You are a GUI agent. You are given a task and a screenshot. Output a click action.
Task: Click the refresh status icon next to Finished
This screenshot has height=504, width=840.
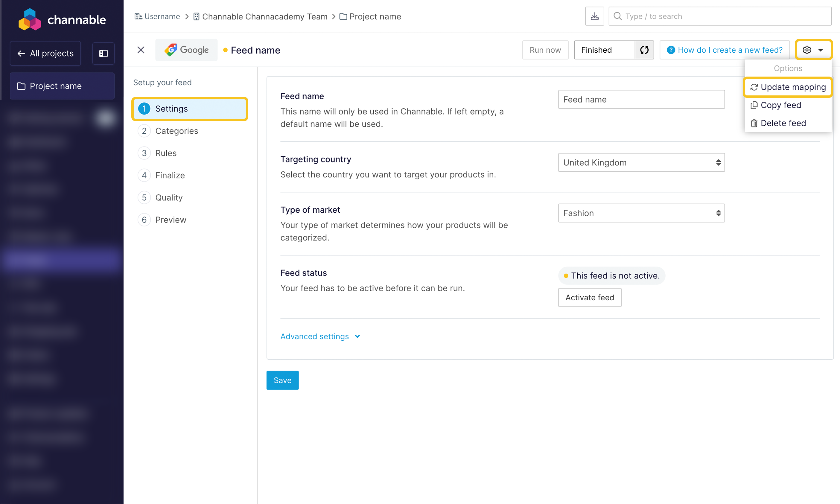coord(644,50)
